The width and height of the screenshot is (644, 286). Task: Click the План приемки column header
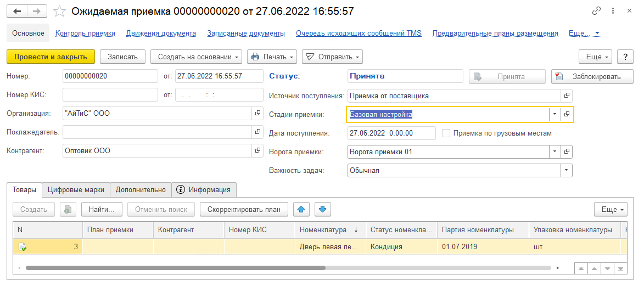tap(118, 230)
